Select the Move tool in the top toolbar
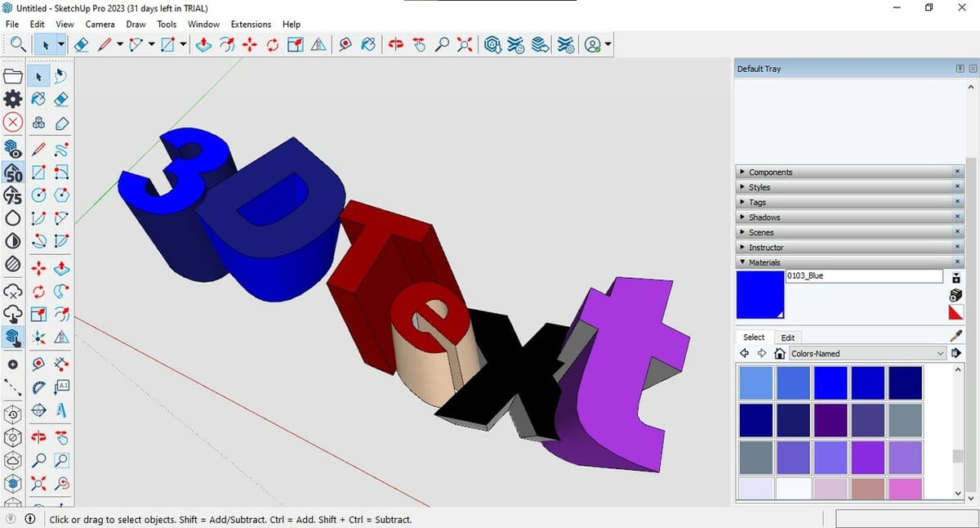980x528 pixels. click(250, 45)
